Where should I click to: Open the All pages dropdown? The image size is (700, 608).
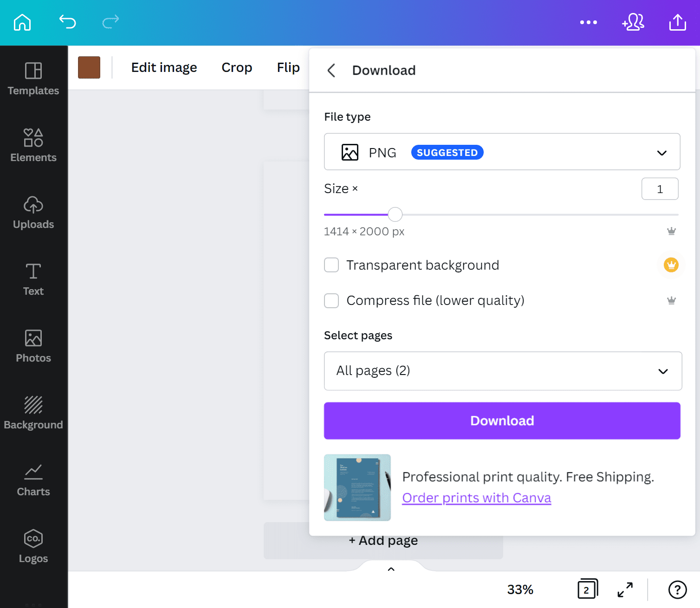point(503,371)
